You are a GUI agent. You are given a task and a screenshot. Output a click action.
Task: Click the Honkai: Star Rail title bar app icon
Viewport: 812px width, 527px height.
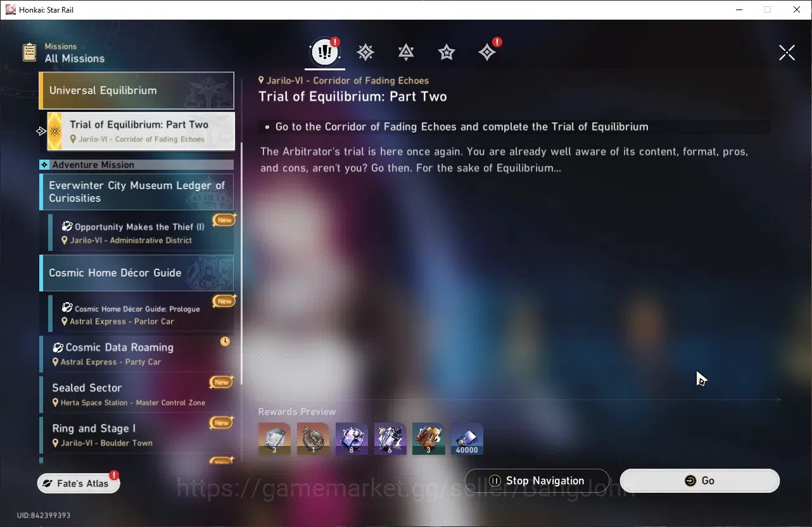coord(11,10)
